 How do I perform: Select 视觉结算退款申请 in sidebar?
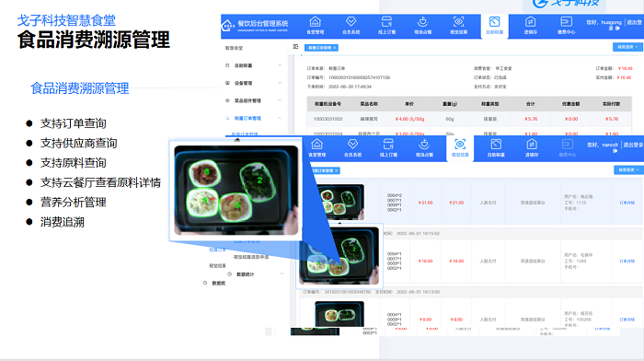tap(251, 257)
